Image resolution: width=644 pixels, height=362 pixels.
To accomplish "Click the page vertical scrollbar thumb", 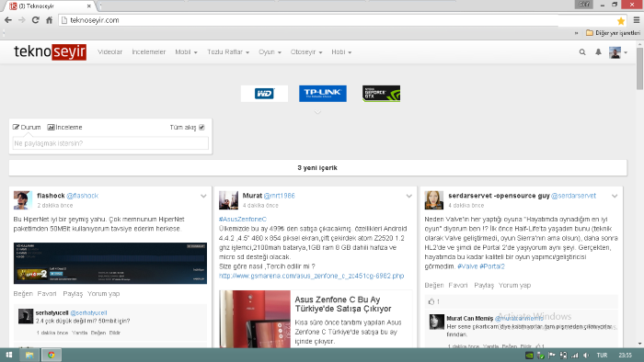I will 640,69.
